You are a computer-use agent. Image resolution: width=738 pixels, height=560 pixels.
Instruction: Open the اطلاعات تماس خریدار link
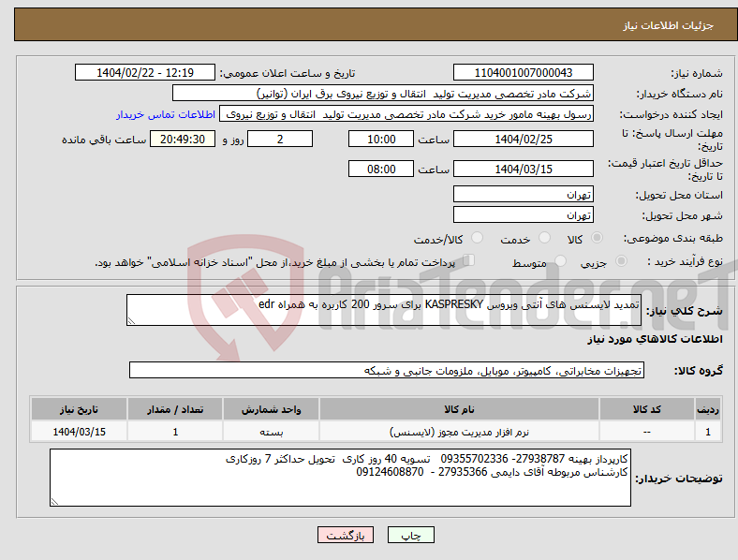pos(166,114)
